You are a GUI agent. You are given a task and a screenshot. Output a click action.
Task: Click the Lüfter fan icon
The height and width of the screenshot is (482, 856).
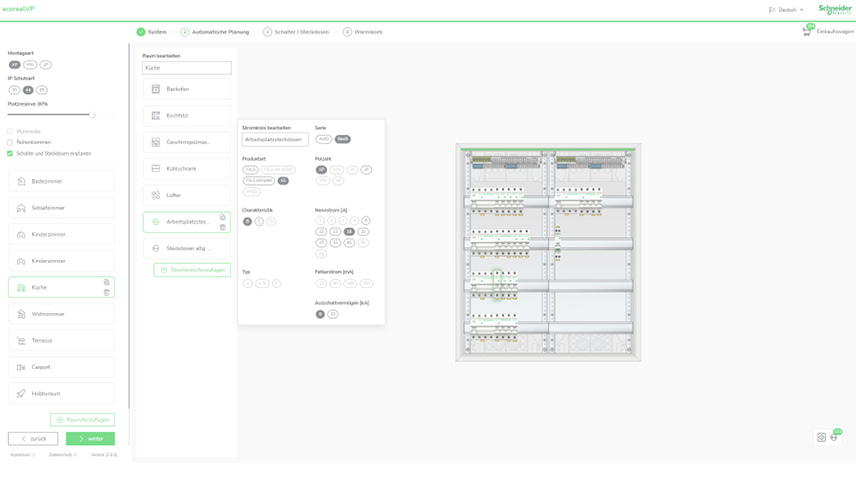[156, 195]
